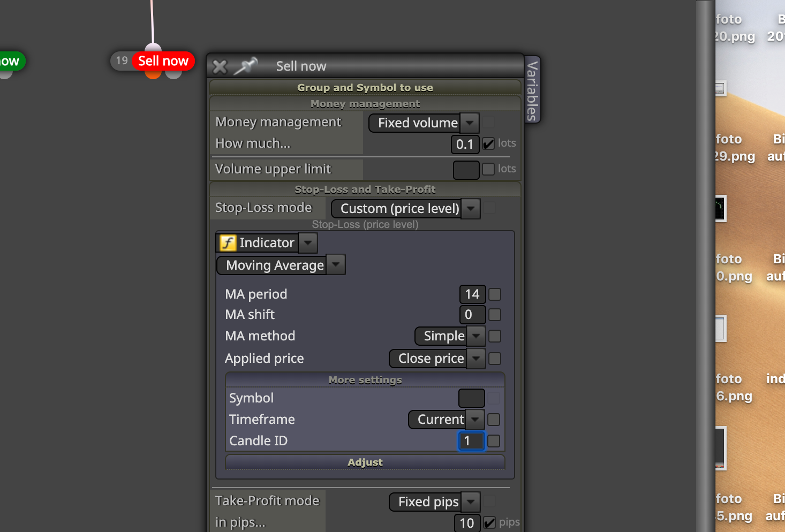785x532 pixels.
Task: Collapse Stop-Loss and Take-Profit section
Action: click(365, 189)
